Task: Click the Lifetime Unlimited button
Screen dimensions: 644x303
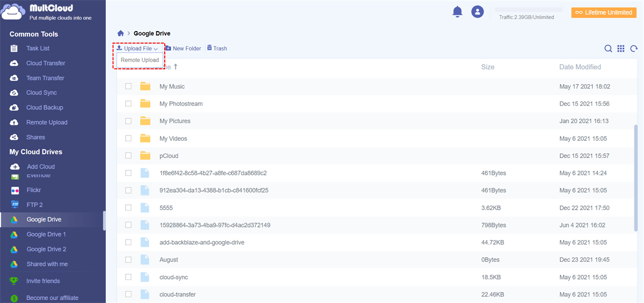Action: pyautogui.click(x=604, y=12)
